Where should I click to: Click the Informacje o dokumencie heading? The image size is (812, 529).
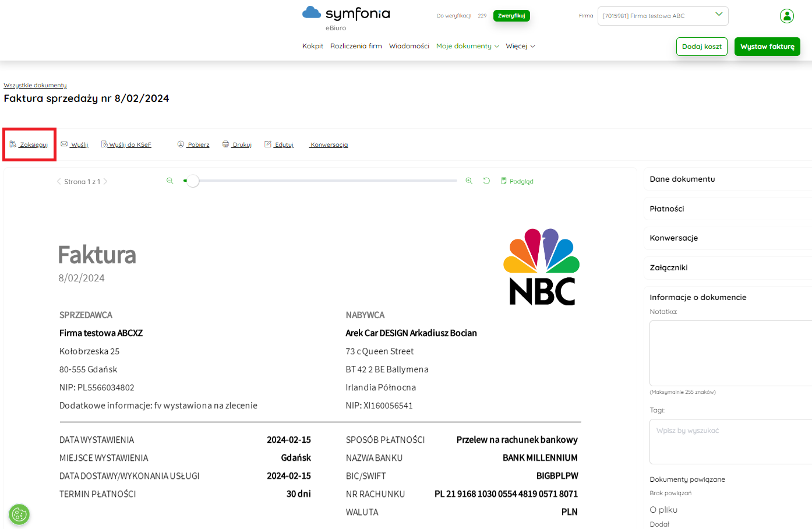coord(698,297)
